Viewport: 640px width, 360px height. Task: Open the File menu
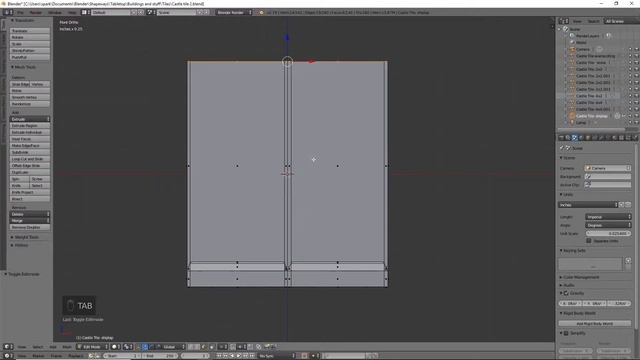click(20, 13)
